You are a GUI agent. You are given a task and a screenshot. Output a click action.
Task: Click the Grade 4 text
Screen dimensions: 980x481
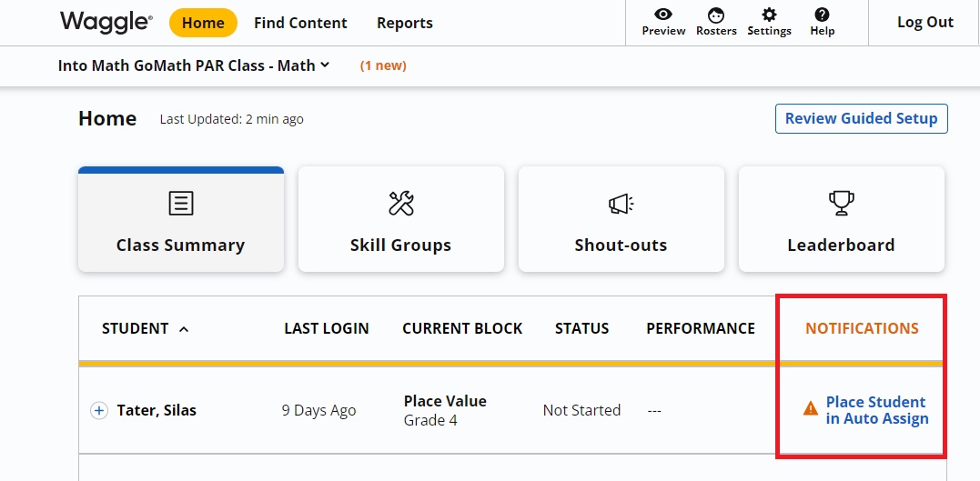(x=430, y=420)
